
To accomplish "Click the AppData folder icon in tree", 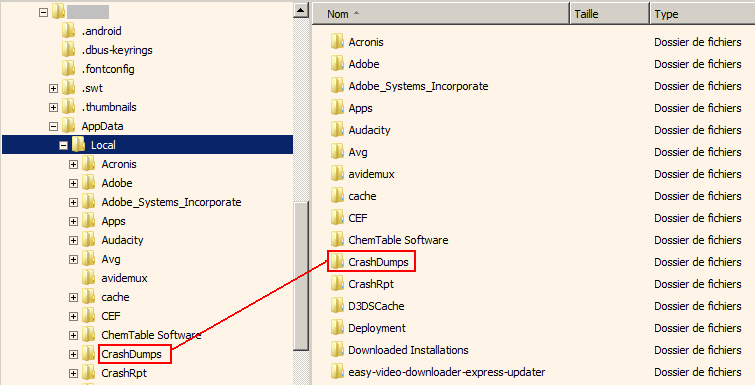I will [68, 126].
